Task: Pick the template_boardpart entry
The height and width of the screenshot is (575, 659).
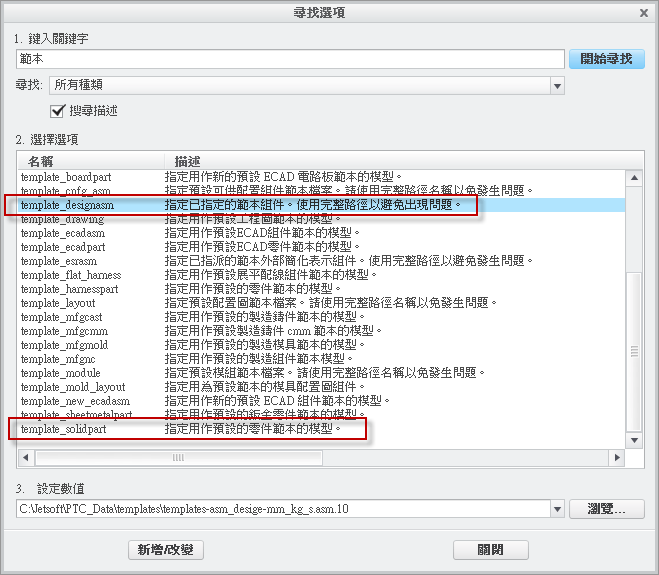Action: click(66, 177)
